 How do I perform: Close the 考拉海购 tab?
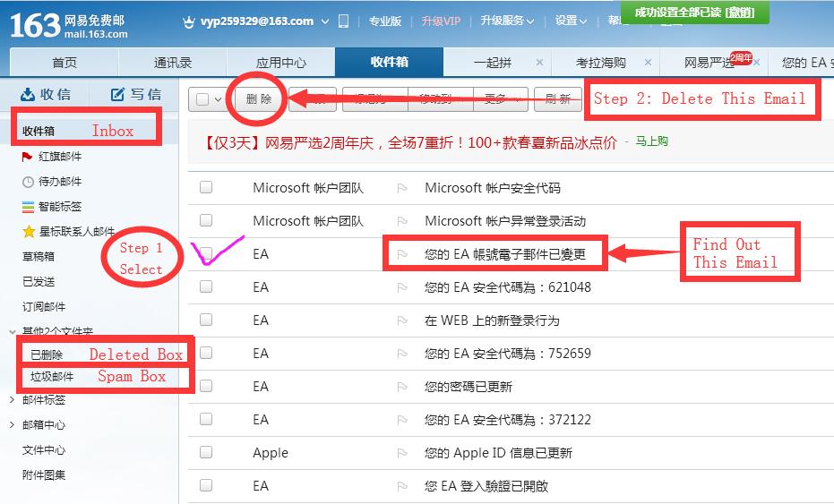point(648,62)
